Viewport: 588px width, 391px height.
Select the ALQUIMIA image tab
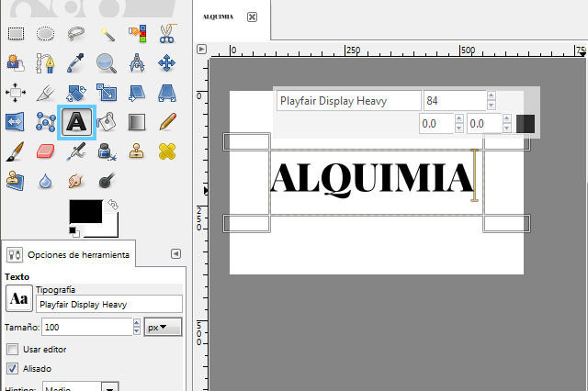218,17
